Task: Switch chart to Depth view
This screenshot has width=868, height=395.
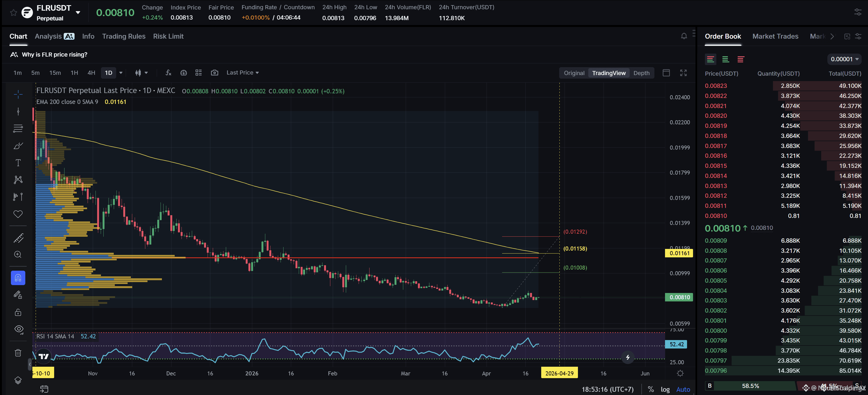Action: (x=641, y=73)
